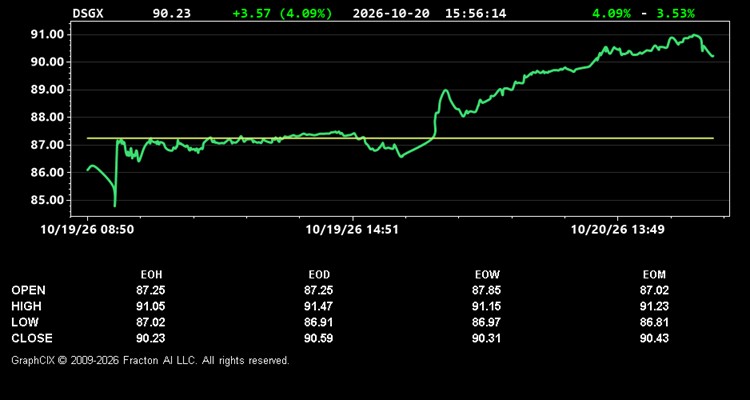
Task: Click EOW low value 86.97
Action: click(x=486, y=322)
